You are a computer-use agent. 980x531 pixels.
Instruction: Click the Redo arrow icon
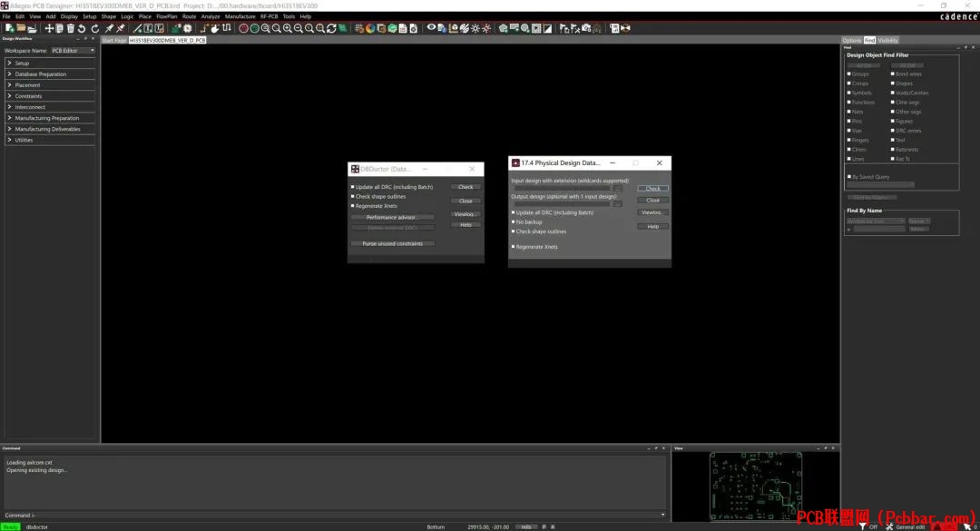pyautogui.click(x=95, y=28)
